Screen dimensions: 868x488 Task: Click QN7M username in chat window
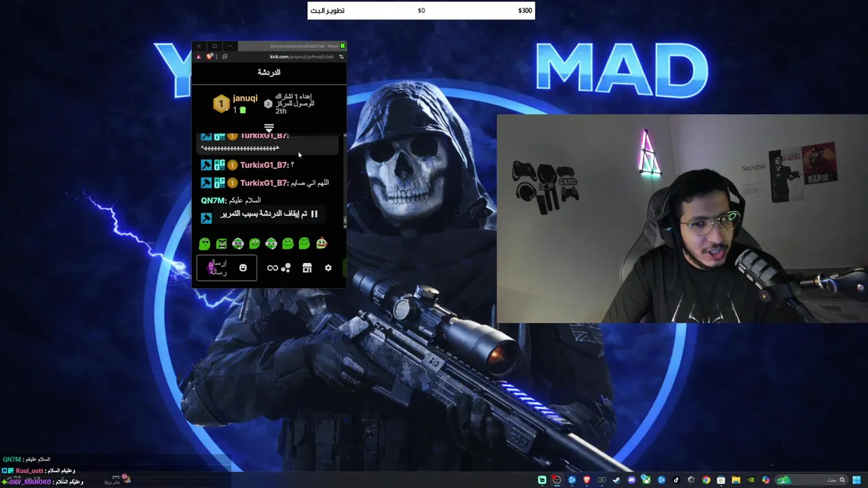pyautogui.click(x=213, y=201)
